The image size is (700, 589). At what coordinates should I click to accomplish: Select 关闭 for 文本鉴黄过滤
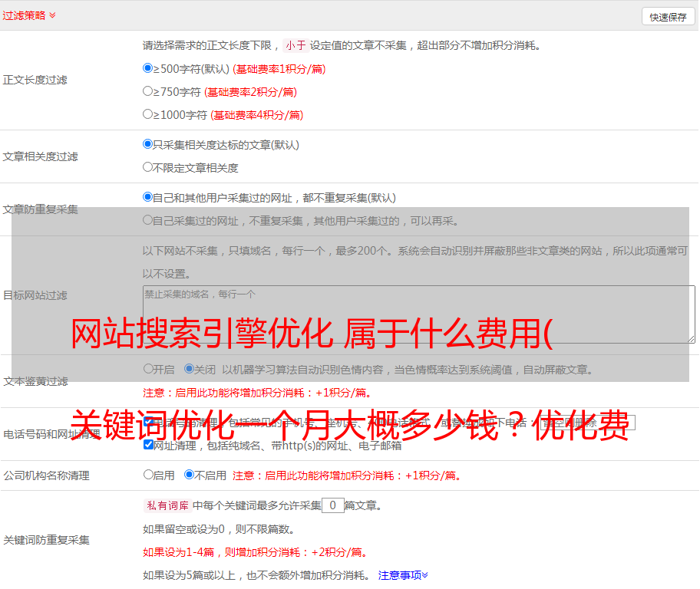tap(189, 369)
